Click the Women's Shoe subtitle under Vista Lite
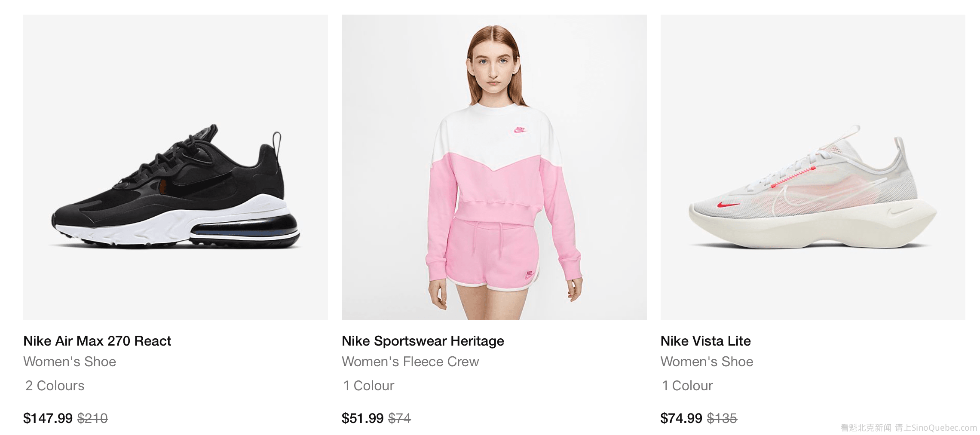Viewport: 980px width, 435px height. point(707,361)
